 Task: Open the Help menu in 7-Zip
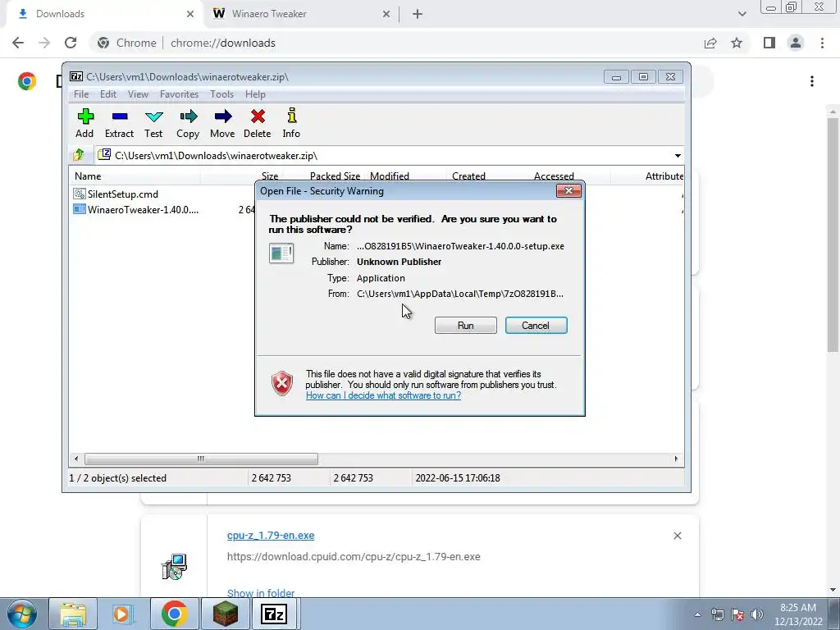256,94
